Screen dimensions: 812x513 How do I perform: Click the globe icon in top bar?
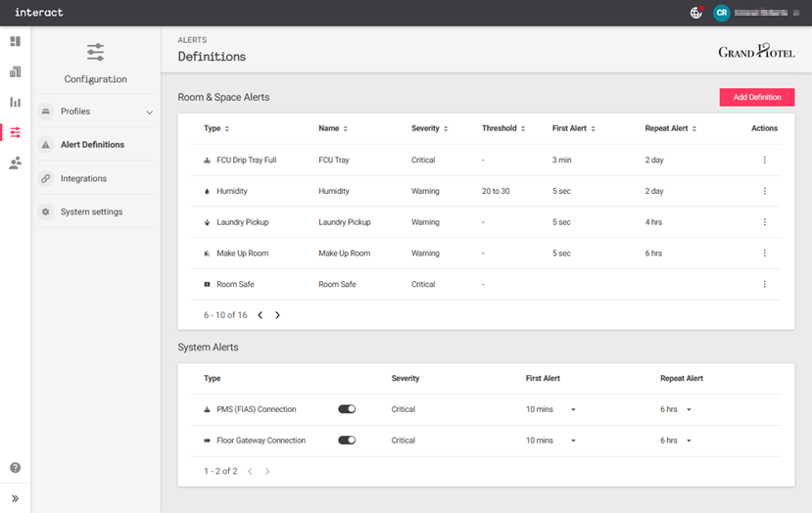coord(696,13)
